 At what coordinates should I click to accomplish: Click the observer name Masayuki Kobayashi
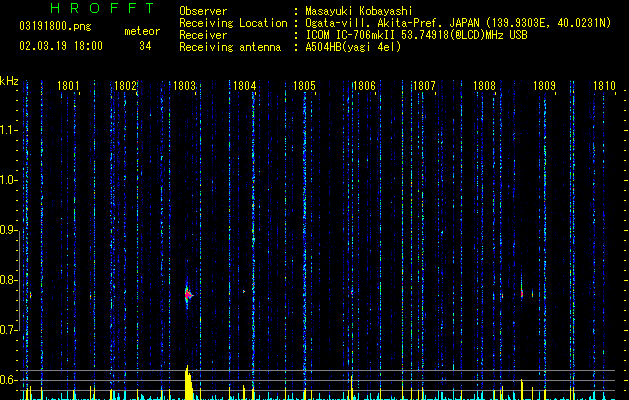pyautogui.click(x=359, y=11)
